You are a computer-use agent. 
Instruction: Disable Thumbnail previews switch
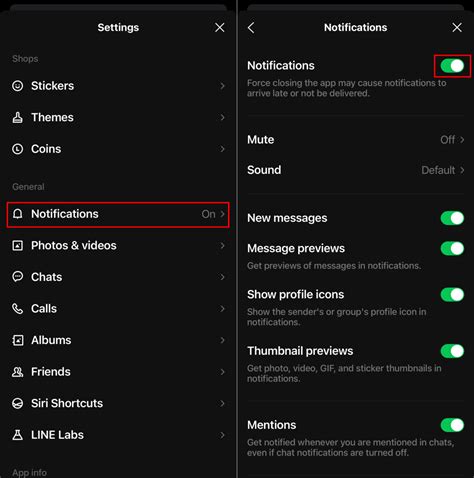[452, 351]
